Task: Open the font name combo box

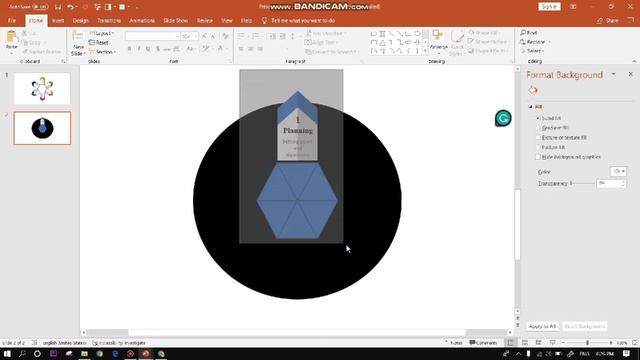Action: pos(153,36)
